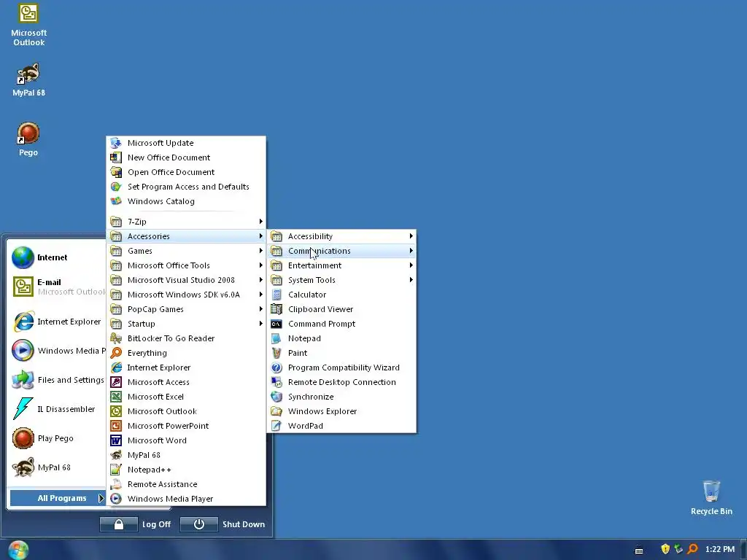Expand Microsoft Visual Studio 2008 folder
The width and height of the screenshot is (747, 560).
pyautogui.click(x=186, y=280)
